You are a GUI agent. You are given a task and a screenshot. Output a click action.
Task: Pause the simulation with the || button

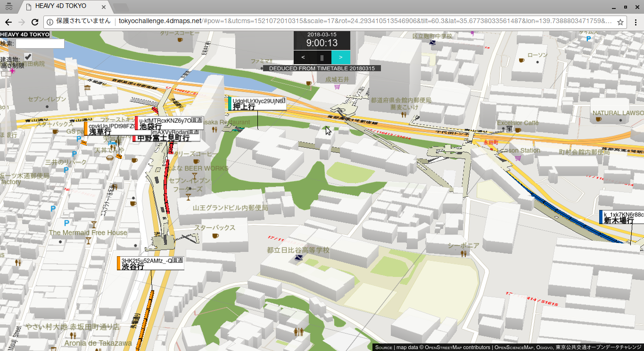(322, 57)
